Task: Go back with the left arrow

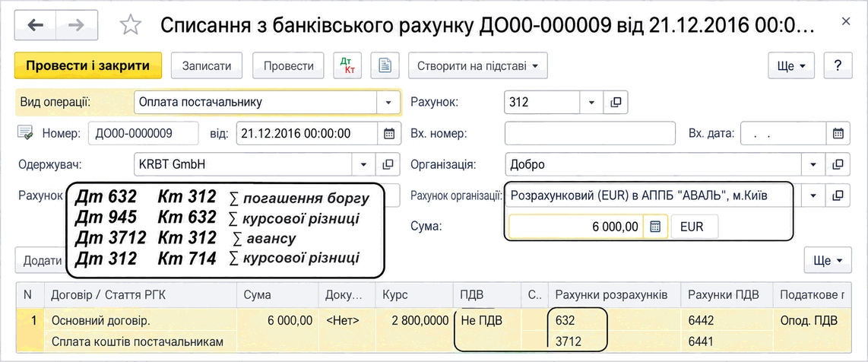Action: pyautogui.click(x=35, y=25)
